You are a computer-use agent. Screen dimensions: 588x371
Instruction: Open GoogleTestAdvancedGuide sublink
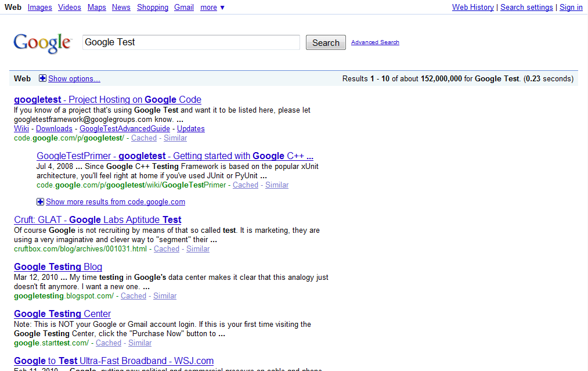(x=125, y=129)
